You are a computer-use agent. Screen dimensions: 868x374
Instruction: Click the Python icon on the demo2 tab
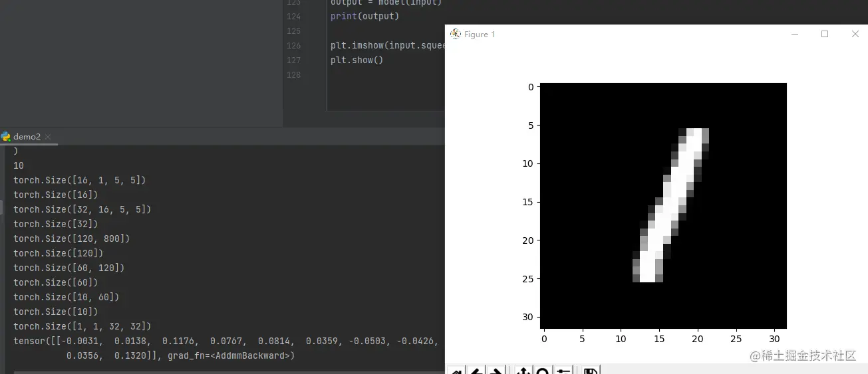pos(6,136)
